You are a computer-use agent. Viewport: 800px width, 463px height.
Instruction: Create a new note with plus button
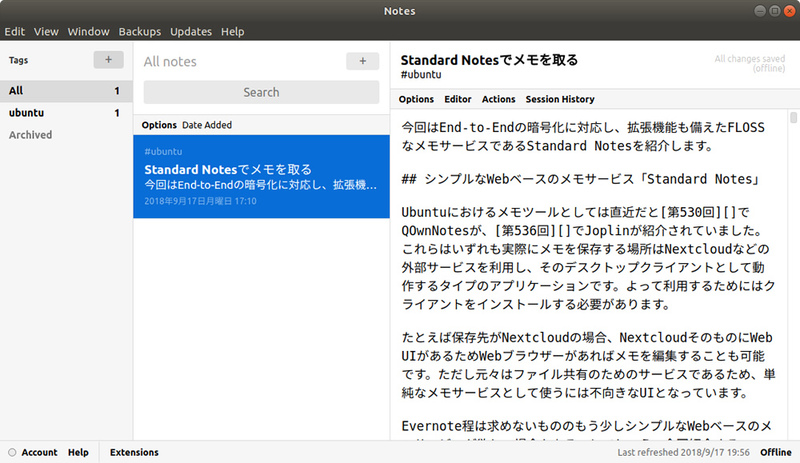pyautogui.click(x=362, y=61)
